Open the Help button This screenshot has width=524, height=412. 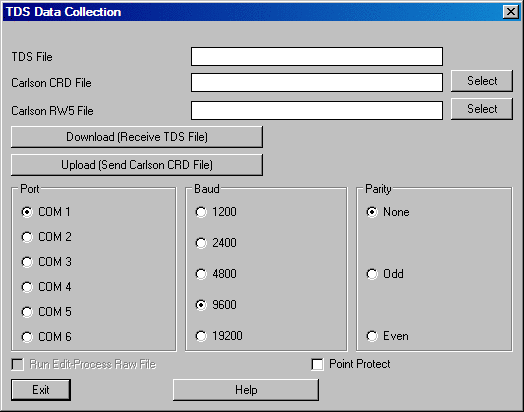(246, 390)
